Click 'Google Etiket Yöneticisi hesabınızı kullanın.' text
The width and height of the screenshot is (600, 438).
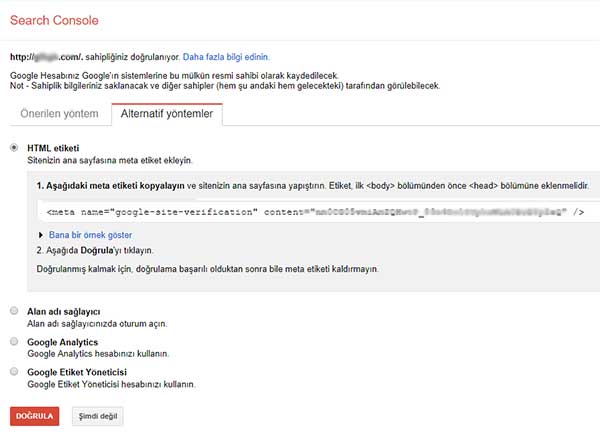pyautogui.click(x=111, y=384)
